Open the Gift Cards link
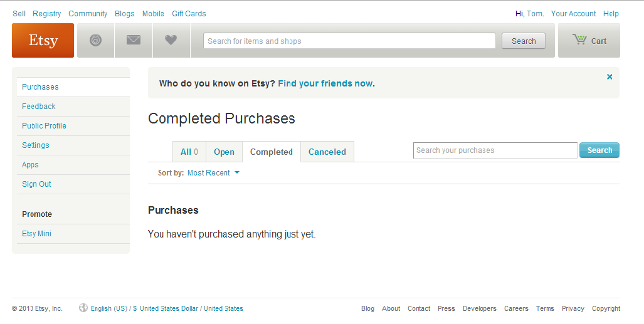Image resolution: width=644 pixels, height=324 pixels. click(x=189, y=14)
